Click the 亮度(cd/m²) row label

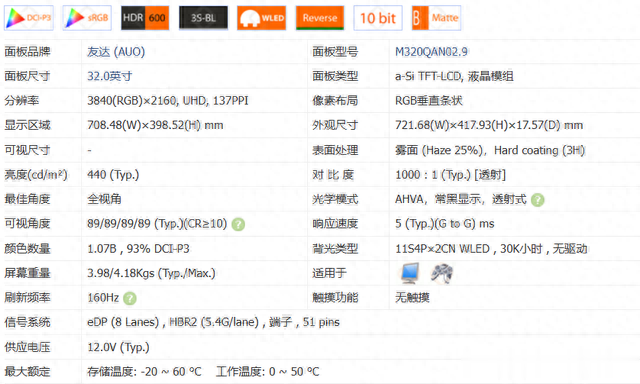36,175
